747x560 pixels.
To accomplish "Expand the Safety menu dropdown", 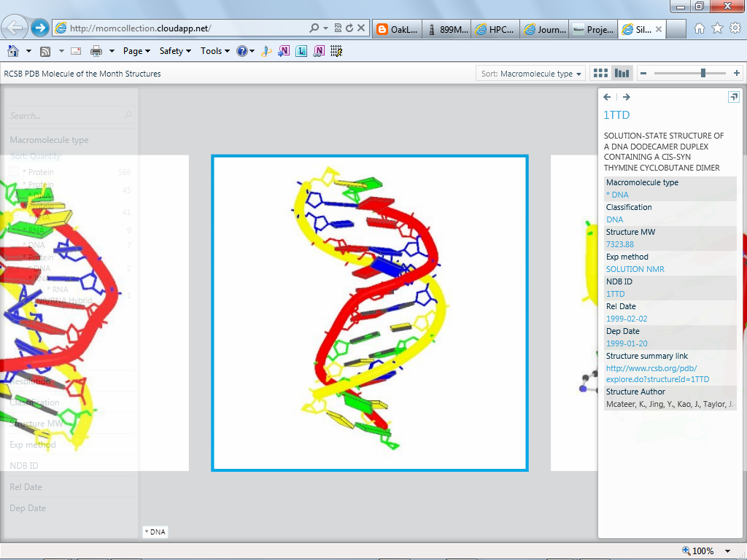I will 175,51.
